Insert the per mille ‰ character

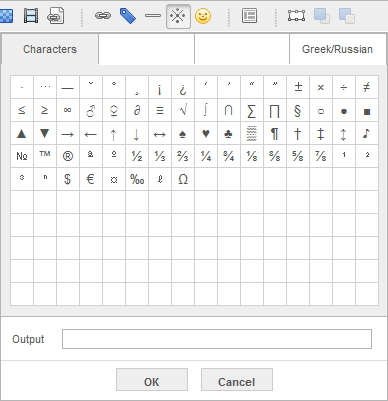(137, 179)
